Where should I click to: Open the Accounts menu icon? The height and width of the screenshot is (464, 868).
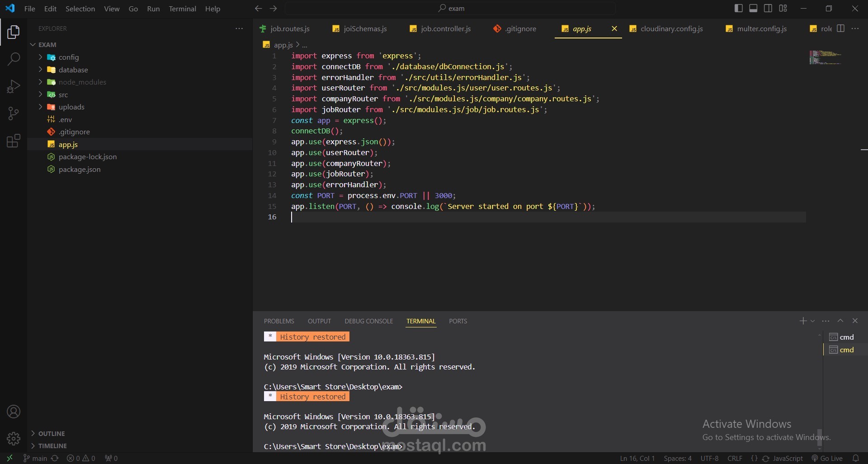14,412
